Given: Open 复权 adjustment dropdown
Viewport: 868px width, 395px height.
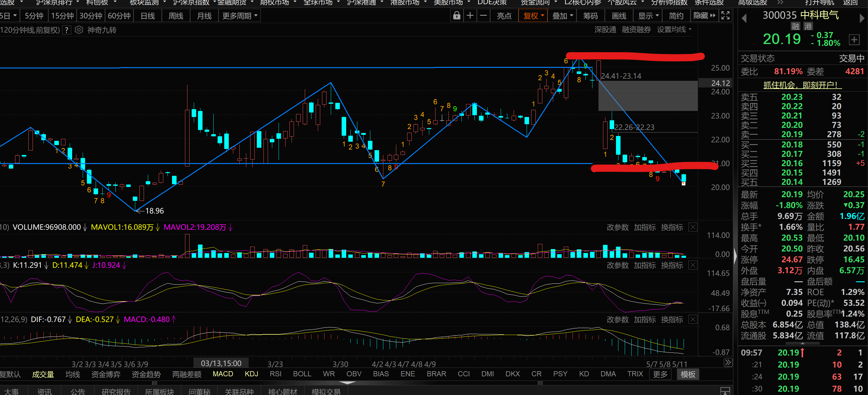Looking at the screenshot, I should (533, 16).
